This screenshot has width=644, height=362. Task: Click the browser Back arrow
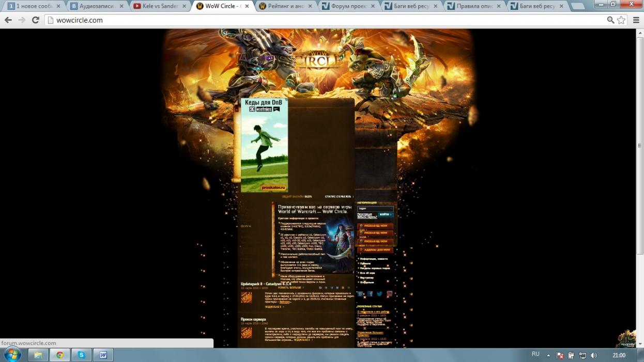point(8,20)
